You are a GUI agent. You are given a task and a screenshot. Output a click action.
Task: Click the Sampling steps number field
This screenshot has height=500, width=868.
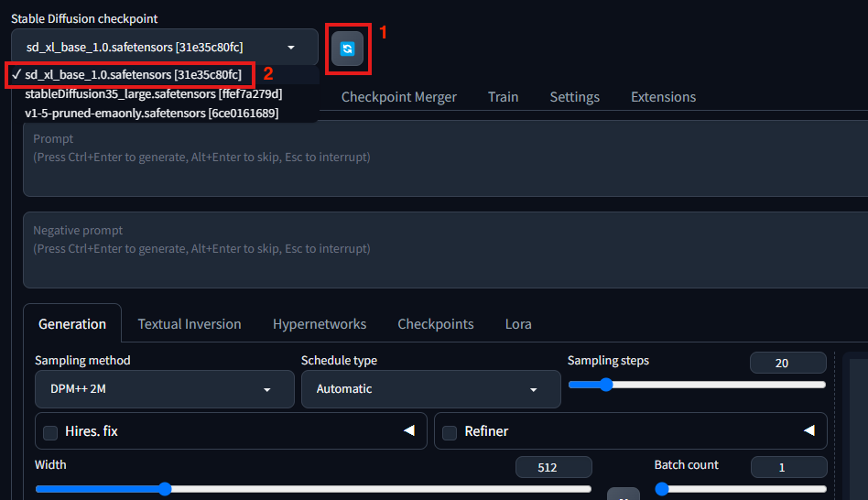787,363
